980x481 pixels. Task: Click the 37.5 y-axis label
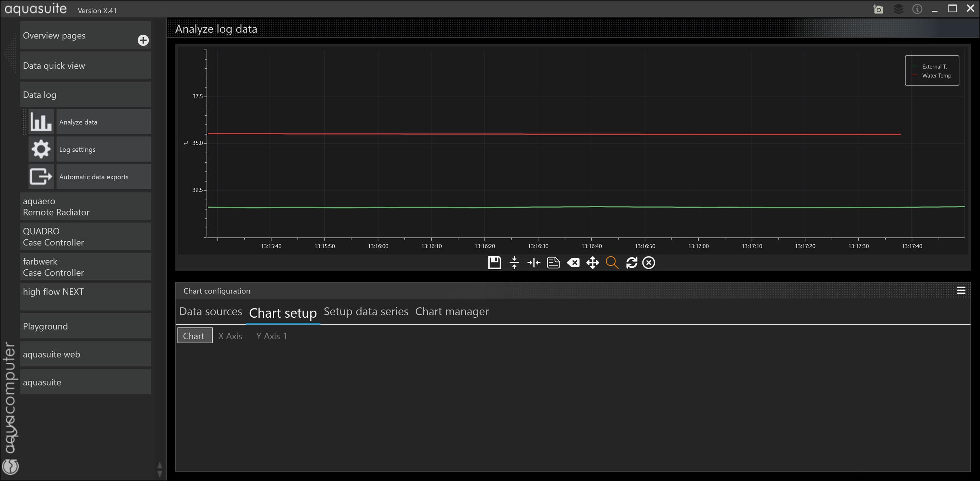pos(197,96)
